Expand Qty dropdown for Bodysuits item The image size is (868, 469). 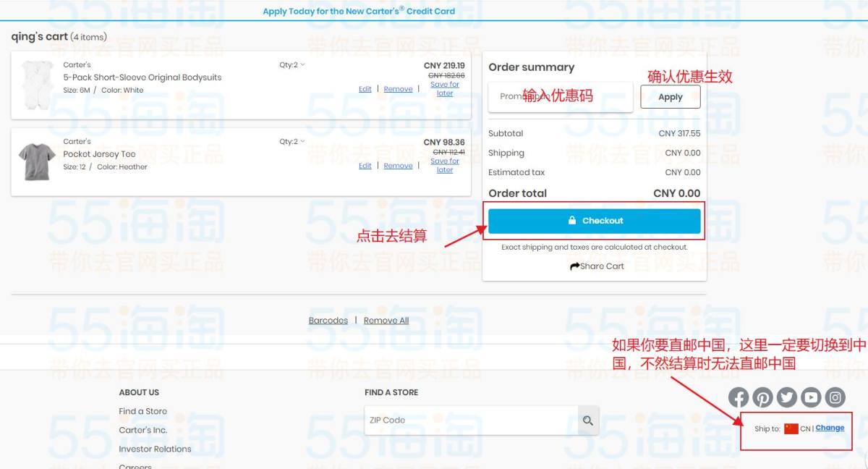(292, 64)
